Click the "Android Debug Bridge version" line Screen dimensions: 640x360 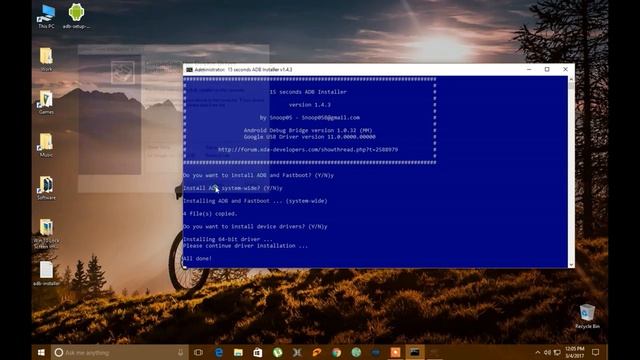click(308, 130)
